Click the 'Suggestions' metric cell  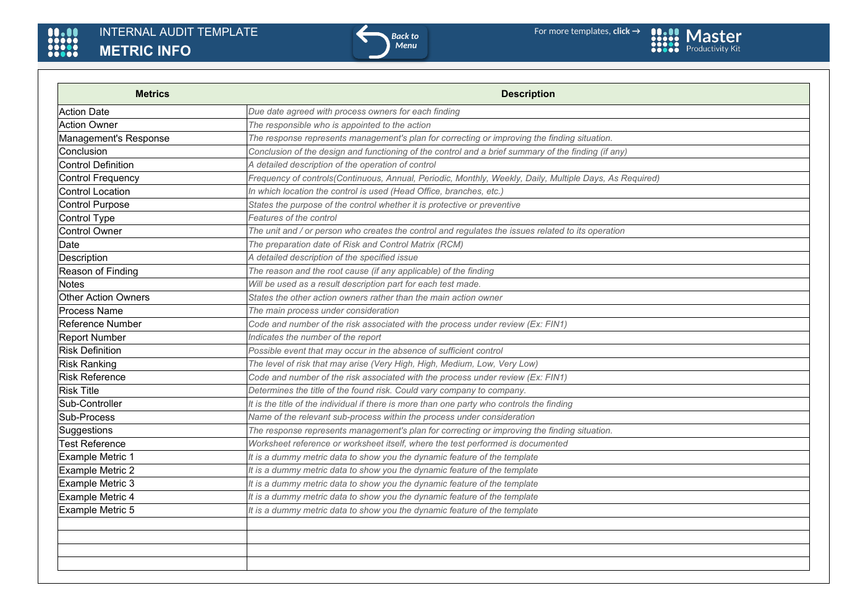pos(152,430)
